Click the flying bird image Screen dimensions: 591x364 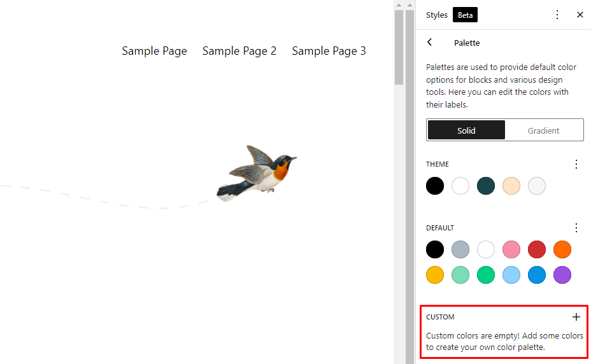click(258, 174)
